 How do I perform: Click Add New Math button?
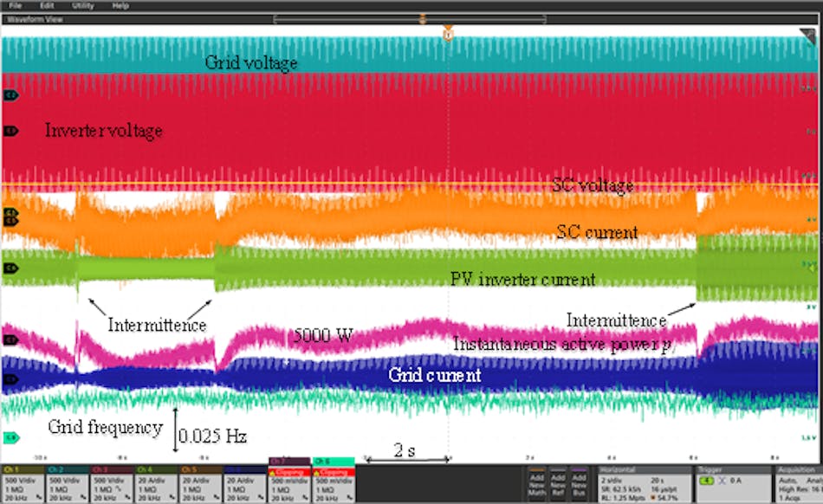pyautogui.click(x=537, y=483)
